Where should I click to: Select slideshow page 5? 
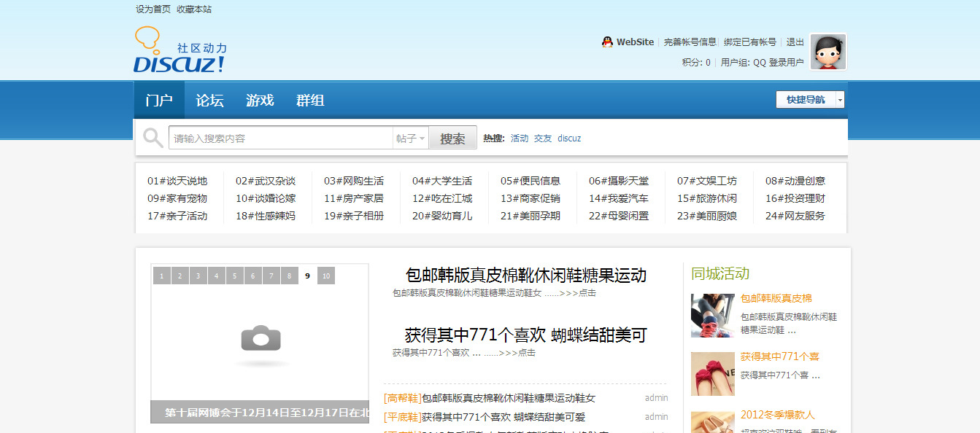click(x=234, y=276)
